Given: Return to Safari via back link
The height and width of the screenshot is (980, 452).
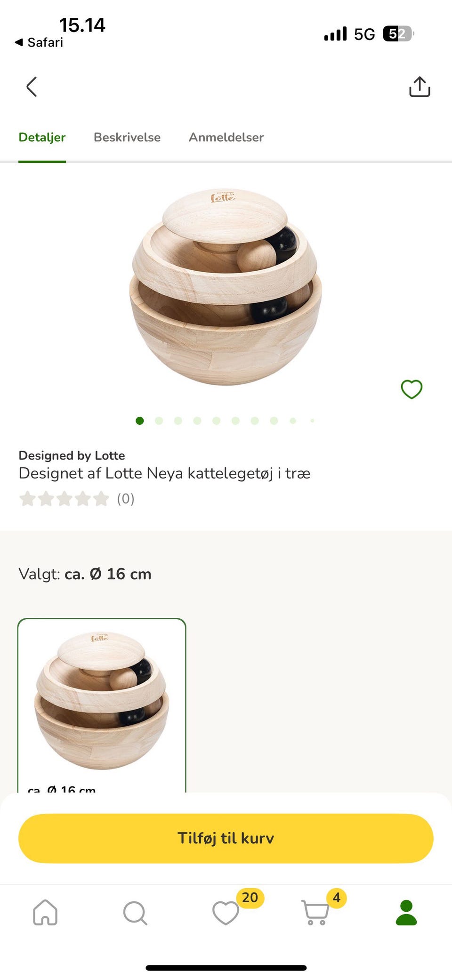Looking at the screenshot, I should pyautogui.click(x=39, y=42).
